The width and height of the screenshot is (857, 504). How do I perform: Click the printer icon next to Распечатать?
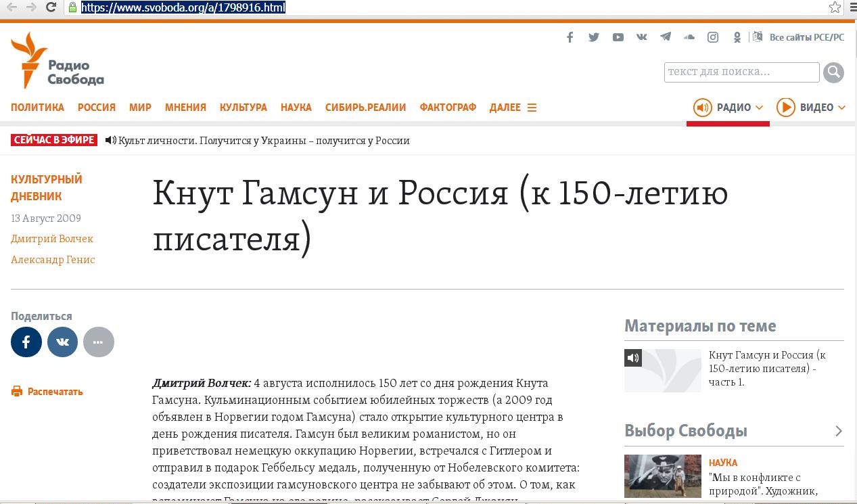17,391
